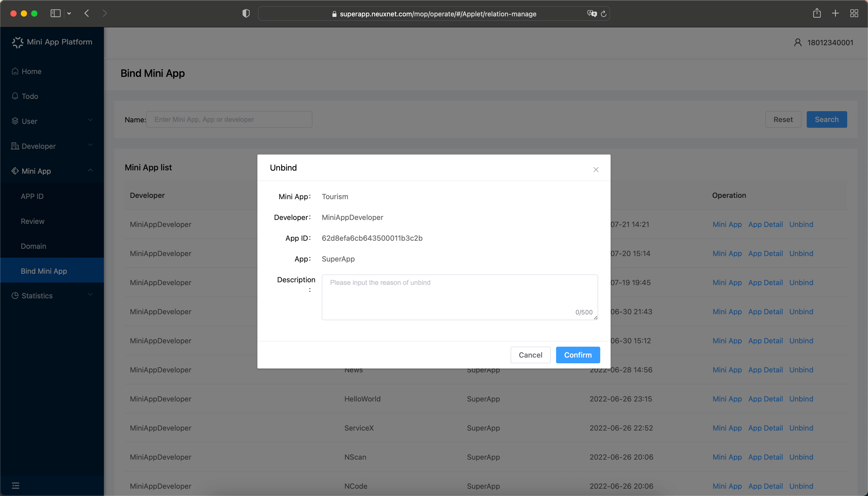Reload the page with the refresh icon
Screen dimensions: 868x496
604,14
